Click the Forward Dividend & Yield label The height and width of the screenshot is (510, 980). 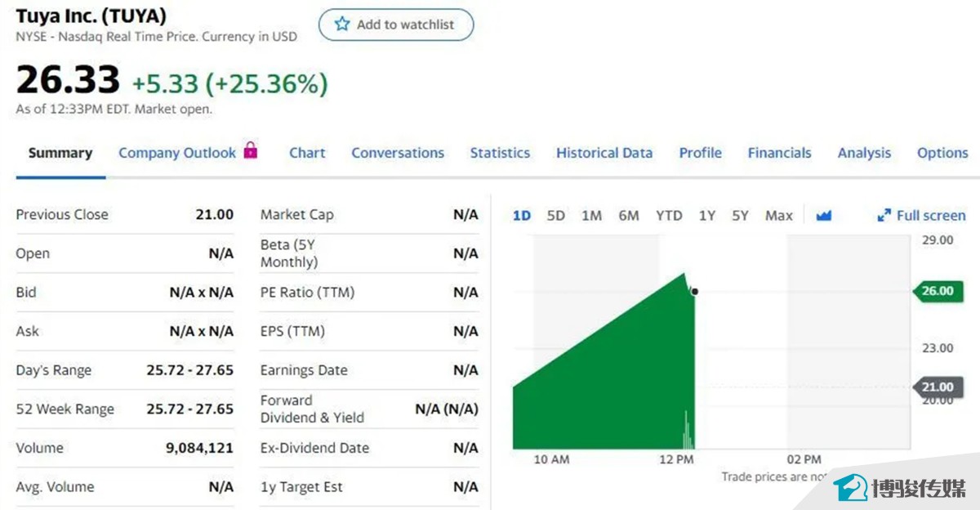pyautogui.click(x=313, y=409)
